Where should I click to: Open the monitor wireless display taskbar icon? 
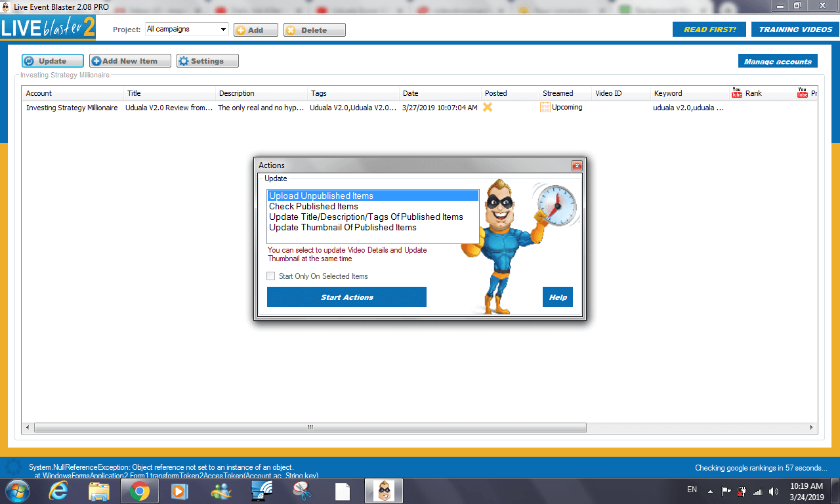(262, 491)
